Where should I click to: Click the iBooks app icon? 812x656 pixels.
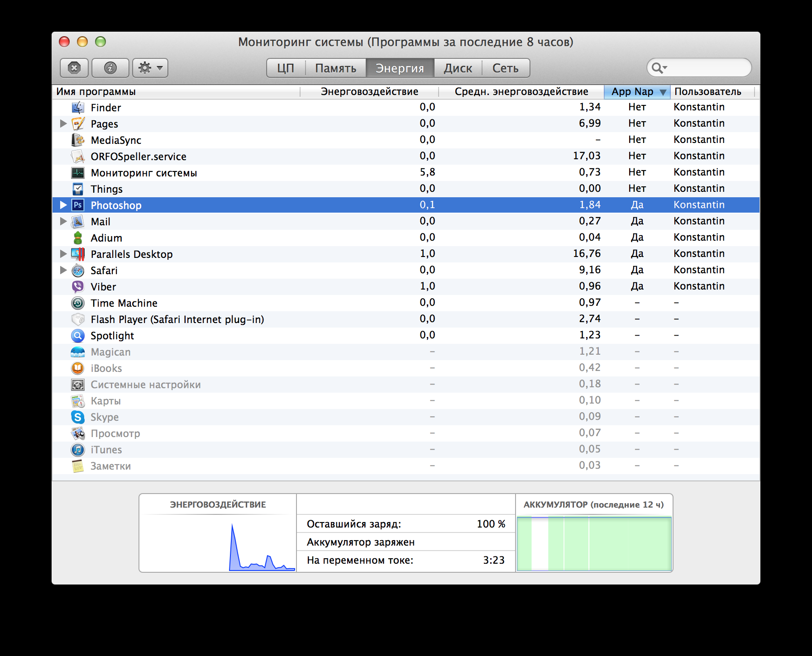coord(78,368)
